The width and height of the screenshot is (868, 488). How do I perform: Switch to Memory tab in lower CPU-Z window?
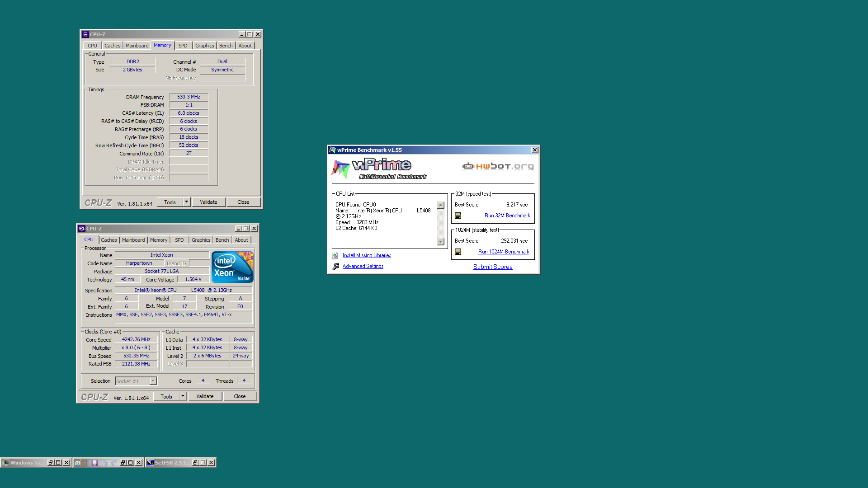[159, 240]
